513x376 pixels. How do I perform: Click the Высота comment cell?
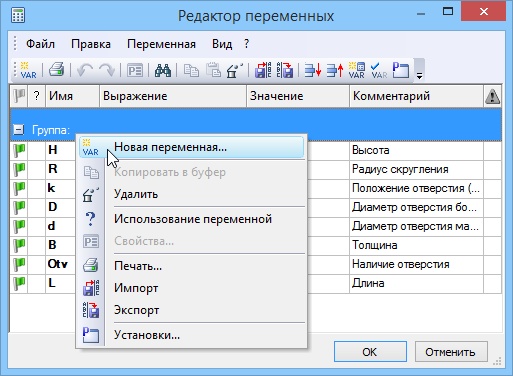[x=416, y=150]
